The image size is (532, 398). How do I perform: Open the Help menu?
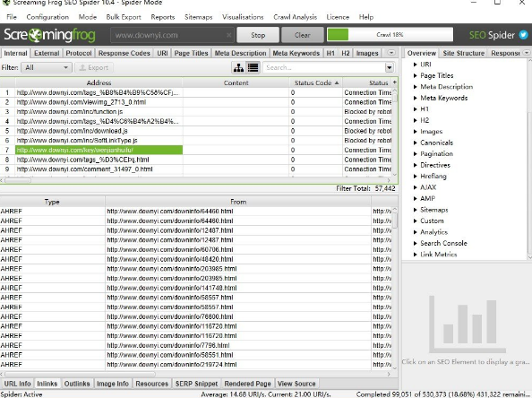(x=366, y=17)
